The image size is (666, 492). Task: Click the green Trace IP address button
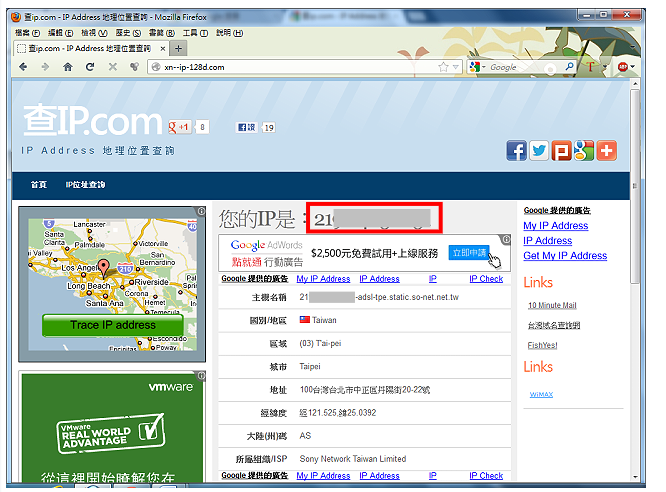[x=113, y=325]
